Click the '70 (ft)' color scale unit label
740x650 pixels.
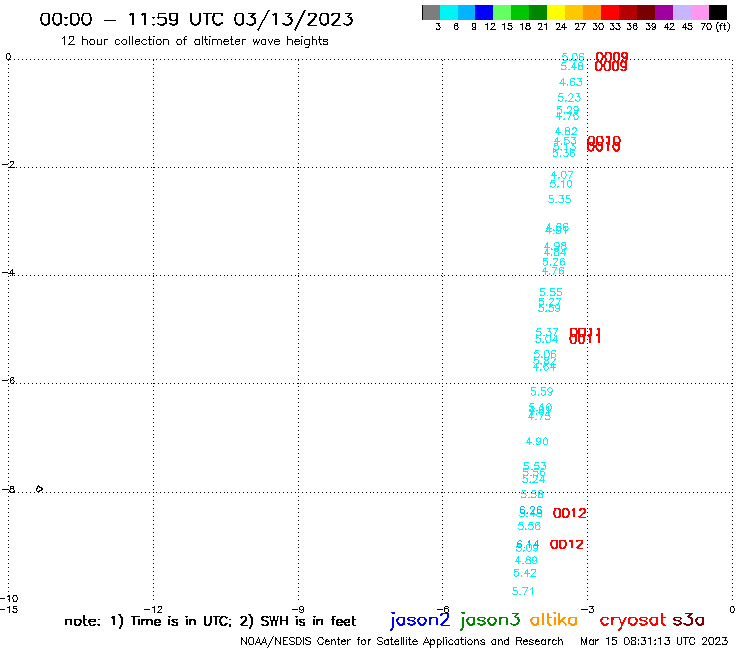[715, 27]
